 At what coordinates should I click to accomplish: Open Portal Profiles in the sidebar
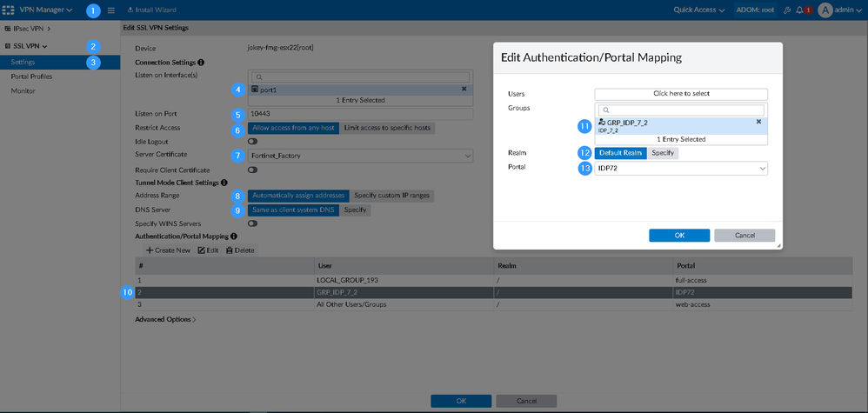point(31,77)
